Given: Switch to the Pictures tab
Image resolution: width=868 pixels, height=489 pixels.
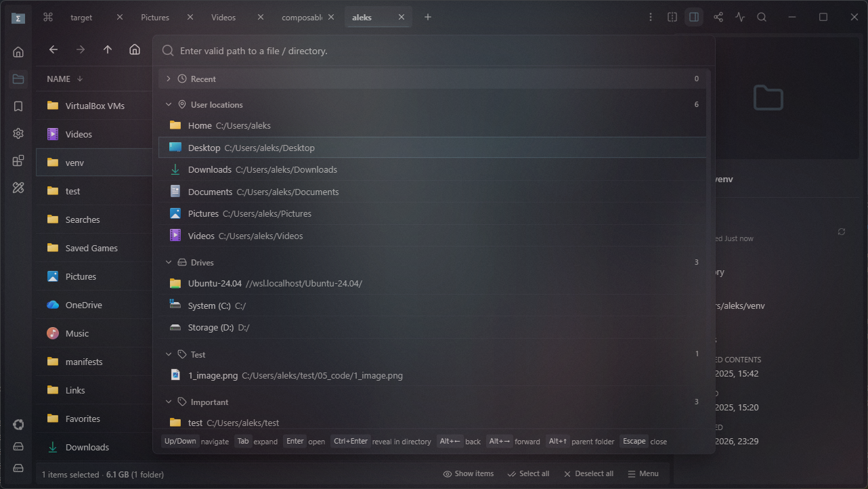Looking at the screenshot, I should point(155,18).
